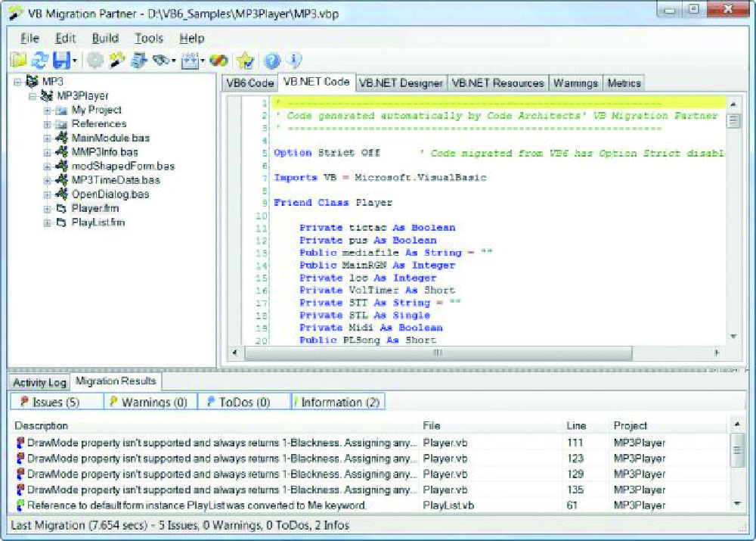The width and height of the screenshot is (756, 541).
Task: Sort by the Project column header
Action: point(668,426)
